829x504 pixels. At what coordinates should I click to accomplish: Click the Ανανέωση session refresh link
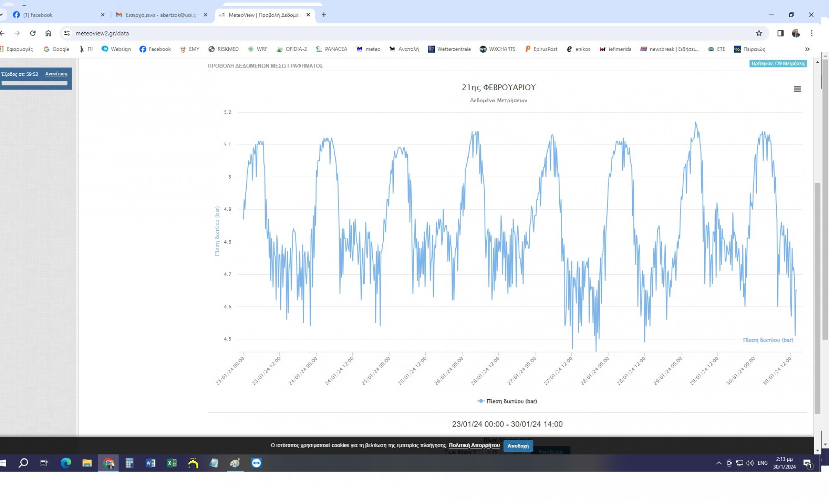[56, 74]
